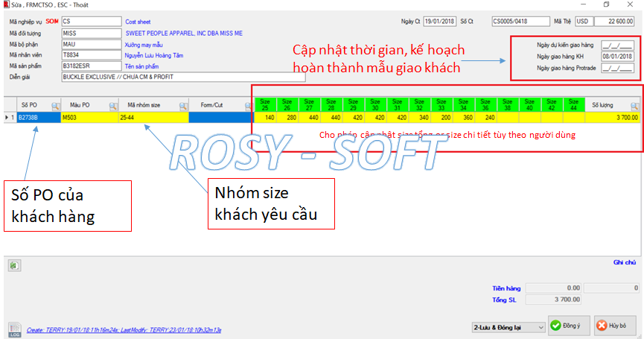
Task: Click total quantity cell 3 700.00 in row
Action: coord(613,118)
